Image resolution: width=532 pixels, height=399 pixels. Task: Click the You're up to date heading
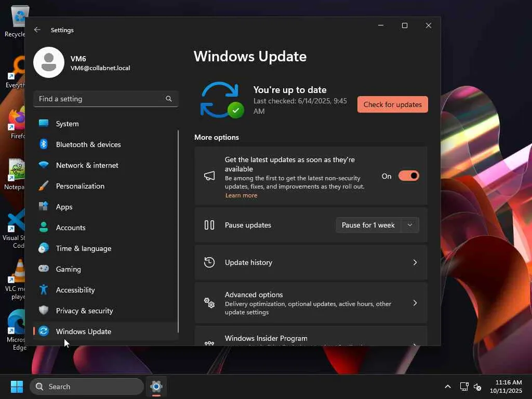pyautogui.click(x=290, y=90)
